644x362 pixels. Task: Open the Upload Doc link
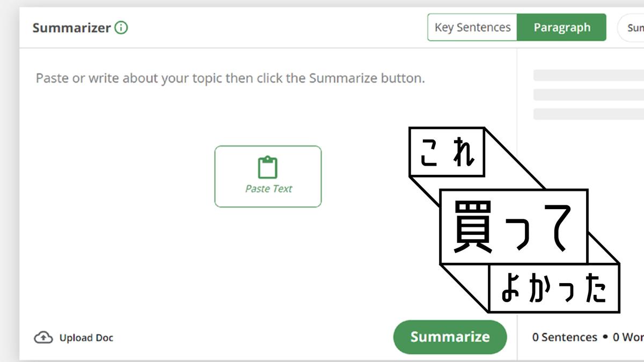pos(86,338)
